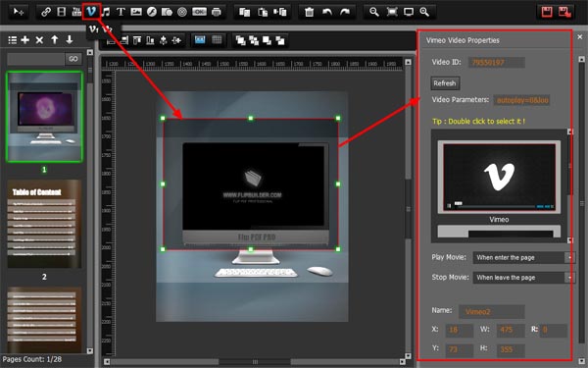The image size is (588, 368).
Task: Click the R rotation field
Action: pyautogui.click(x=553, y=330)
